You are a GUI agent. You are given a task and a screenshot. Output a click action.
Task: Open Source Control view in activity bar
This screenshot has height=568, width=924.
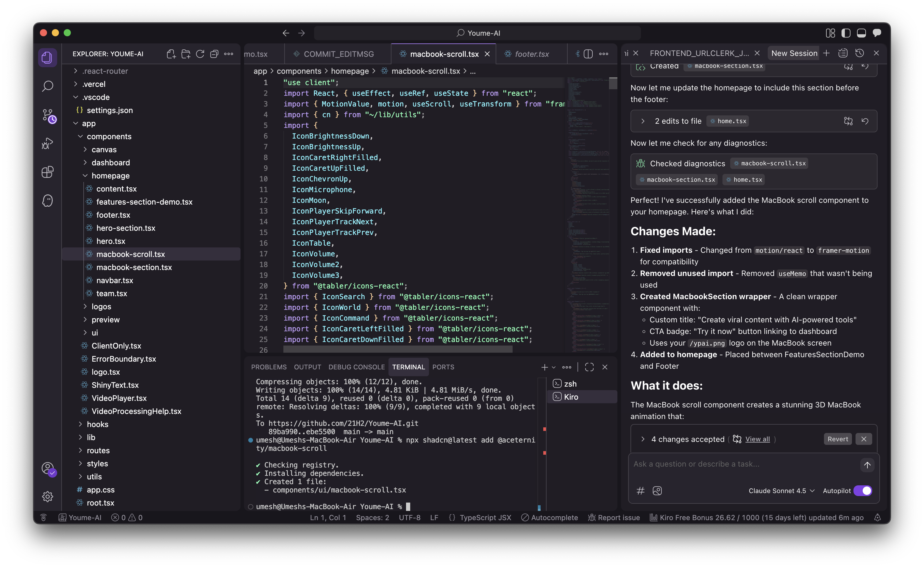pos(47,115)
